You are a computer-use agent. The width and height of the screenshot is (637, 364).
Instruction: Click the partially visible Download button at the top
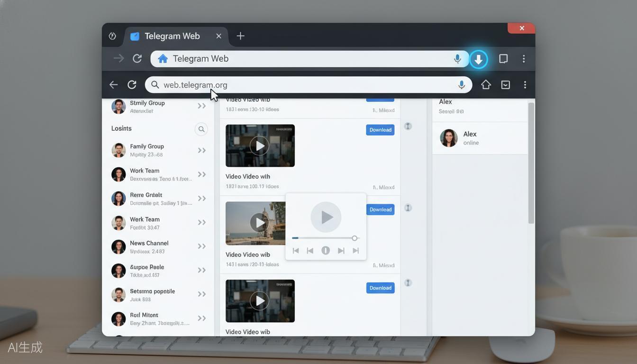pyautogui.click(x=380, y=100)
